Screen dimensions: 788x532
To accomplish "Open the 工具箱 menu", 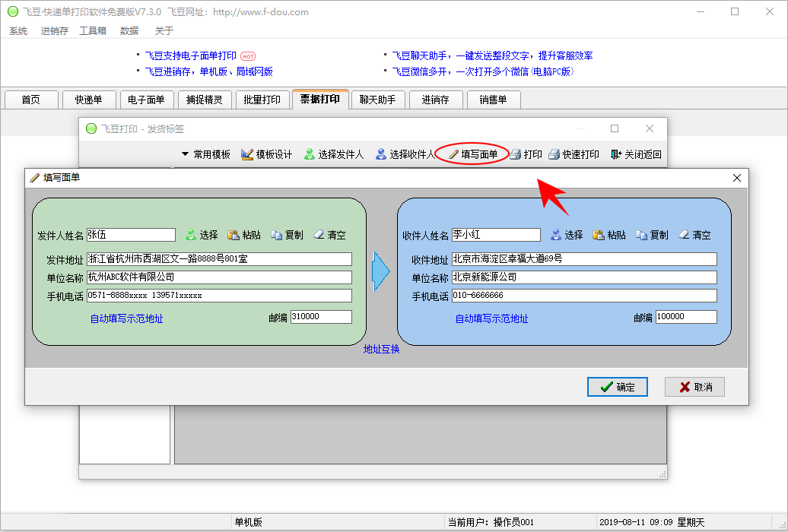I will click(x=93, y=31).
